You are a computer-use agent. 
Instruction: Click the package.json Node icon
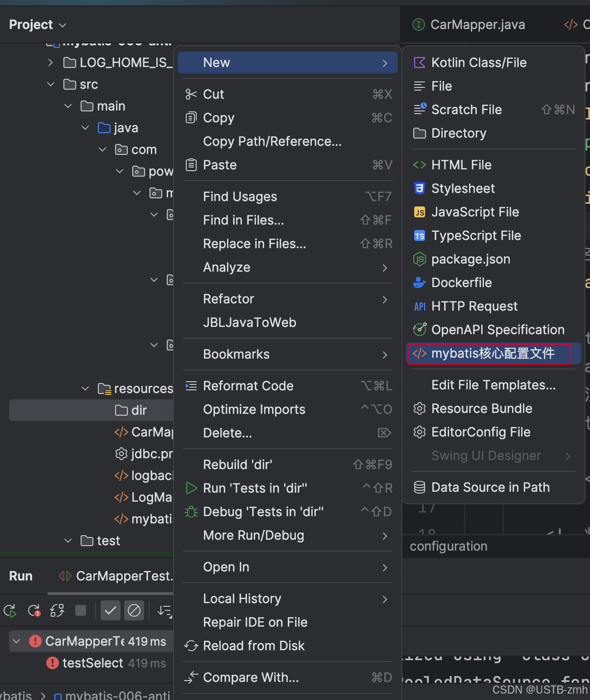tap(420, 259)
